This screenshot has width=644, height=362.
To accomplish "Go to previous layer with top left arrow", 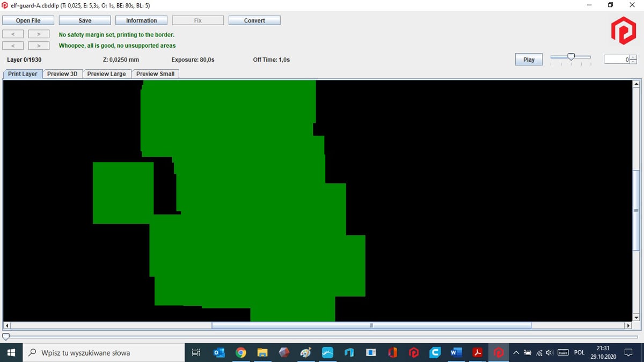I will tap(13, 34).
